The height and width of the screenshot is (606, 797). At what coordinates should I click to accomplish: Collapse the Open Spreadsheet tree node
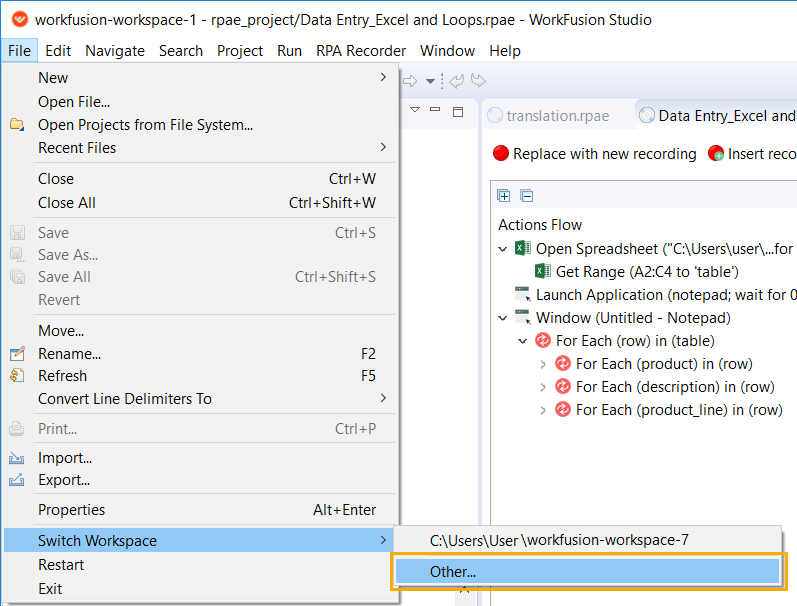[502, 249]
